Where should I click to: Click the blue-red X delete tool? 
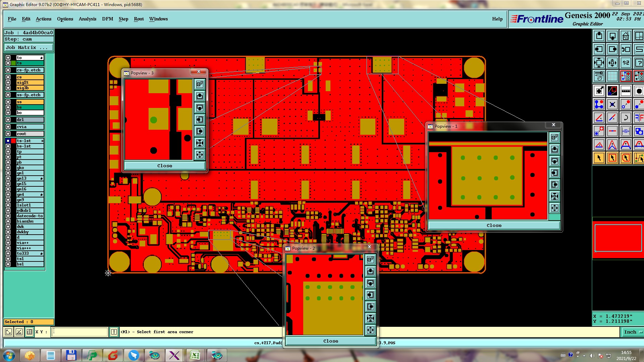coord(612,104)
